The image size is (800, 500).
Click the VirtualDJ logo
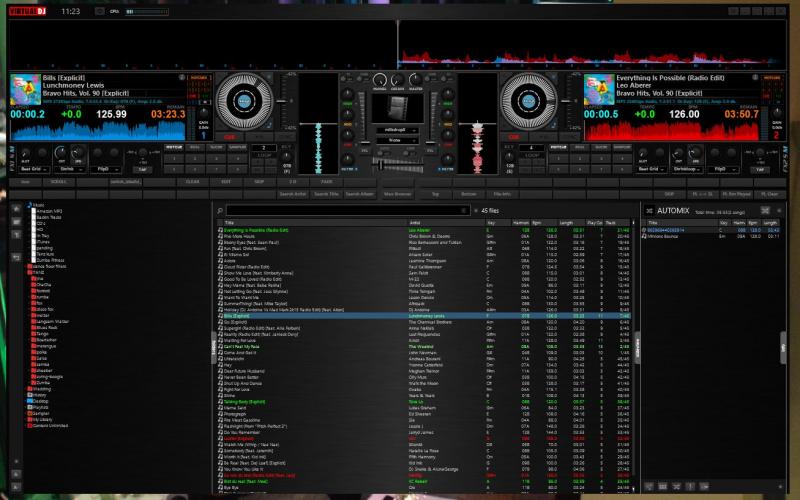click(x=28, y=11)
